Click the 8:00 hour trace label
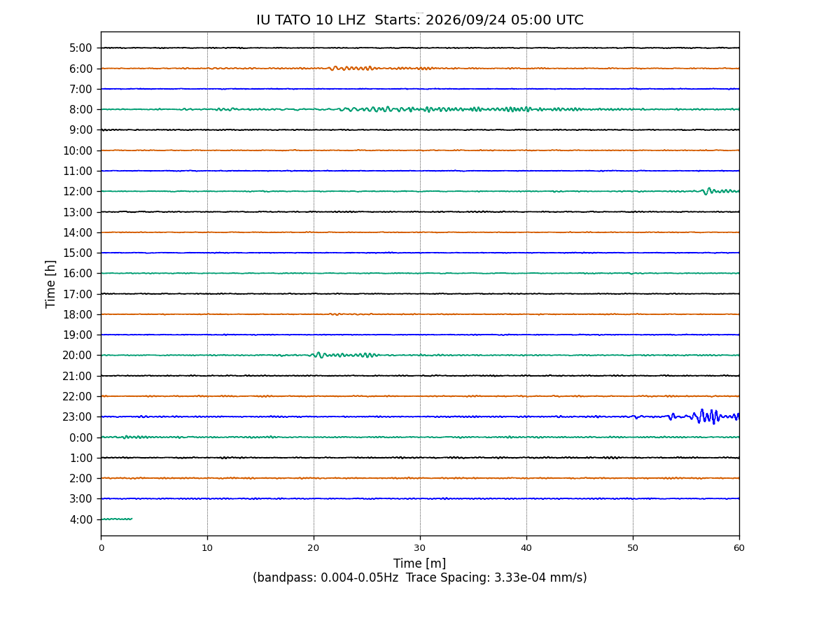 (80, 109)
